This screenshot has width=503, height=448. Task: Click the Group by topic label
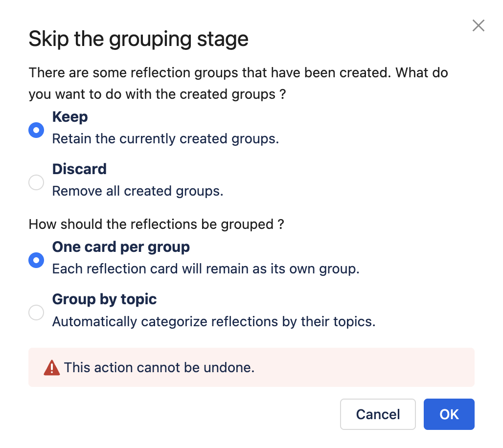104,299
